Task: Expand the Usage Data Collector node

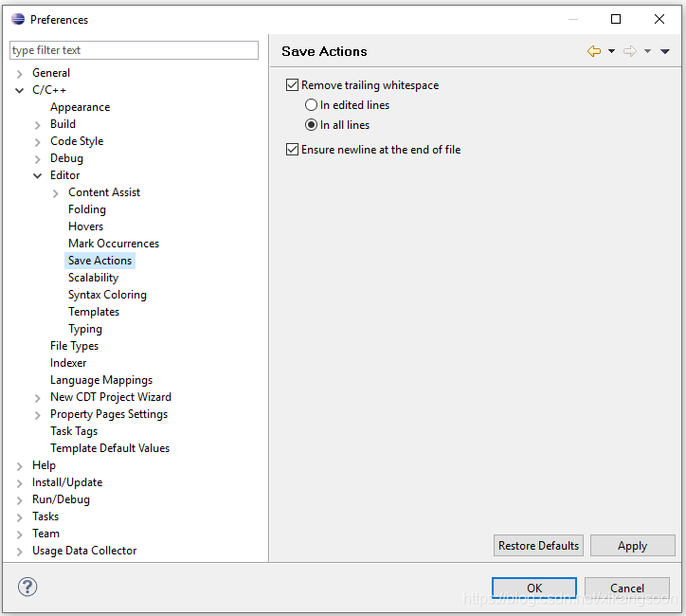Action: [x=20, y=552]
